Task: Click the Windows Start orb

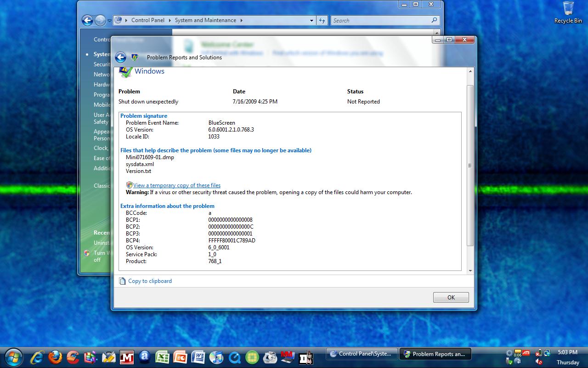Action: pyautogui.click(x=13, y=356)
